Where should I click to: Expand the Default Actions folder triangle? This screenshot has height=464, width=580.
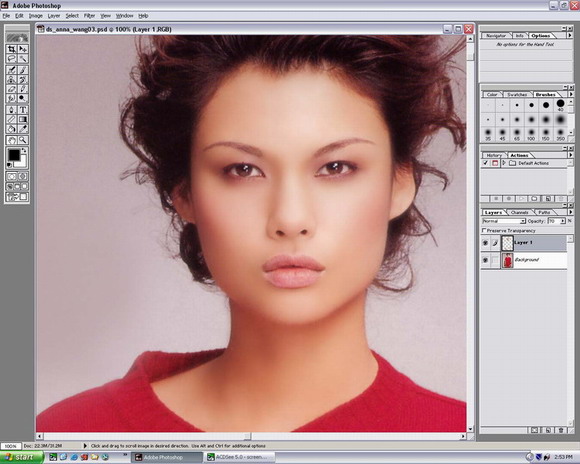(x=504, y=163)
